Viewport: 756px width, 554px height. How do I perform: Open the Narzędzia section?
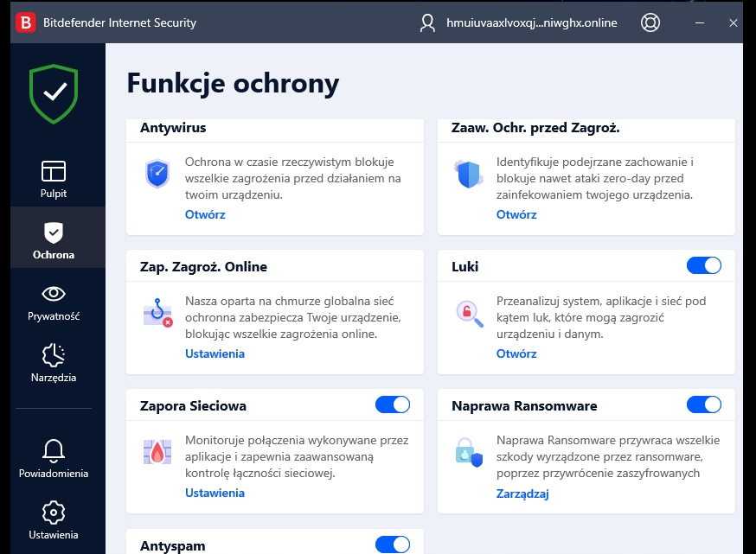[x=54, y=364]
